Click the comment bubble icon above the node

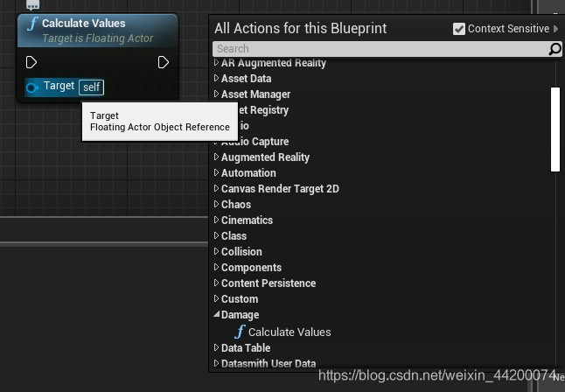32,4
